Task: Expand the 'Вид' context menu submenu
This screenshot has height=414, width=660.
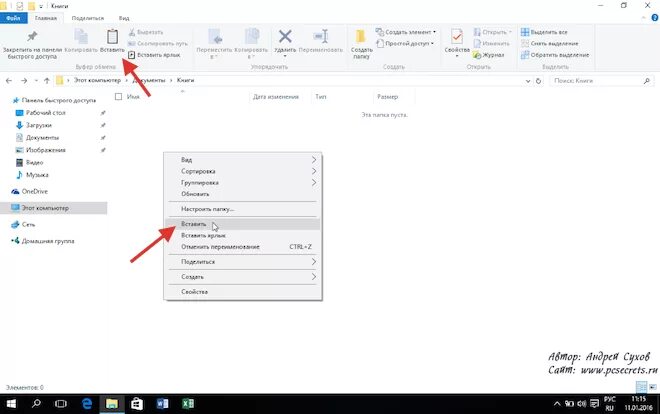Action: pyautogui.click(x=242, y=159)
